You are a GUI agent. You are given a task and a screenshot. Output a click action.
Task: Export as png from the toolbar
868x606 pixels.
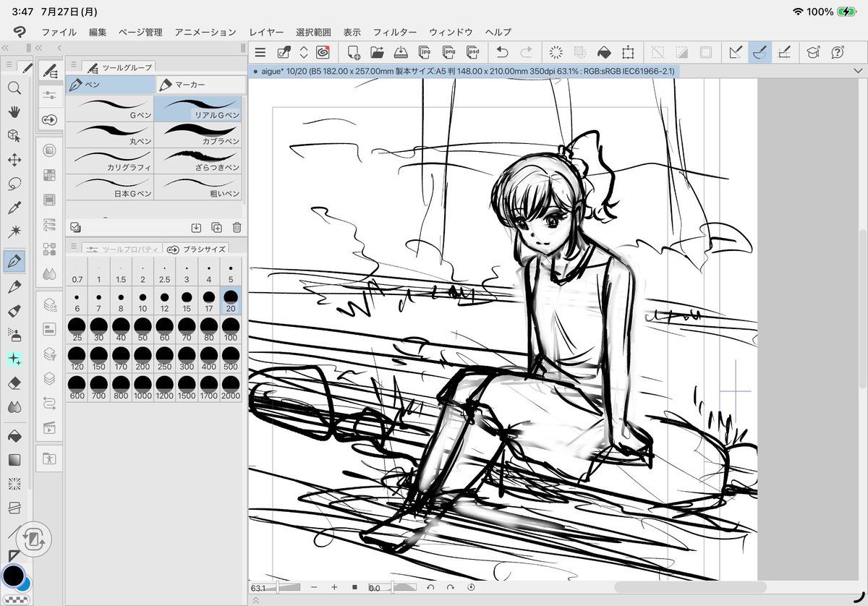[449, 52]
